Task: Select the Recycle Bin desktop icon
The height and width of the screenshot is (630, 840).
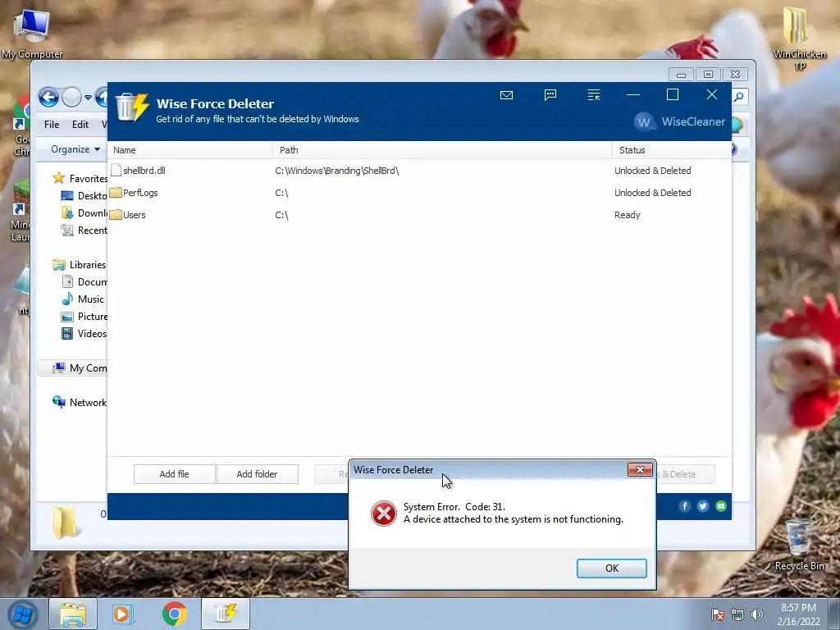Action: [x=799, y=545]
